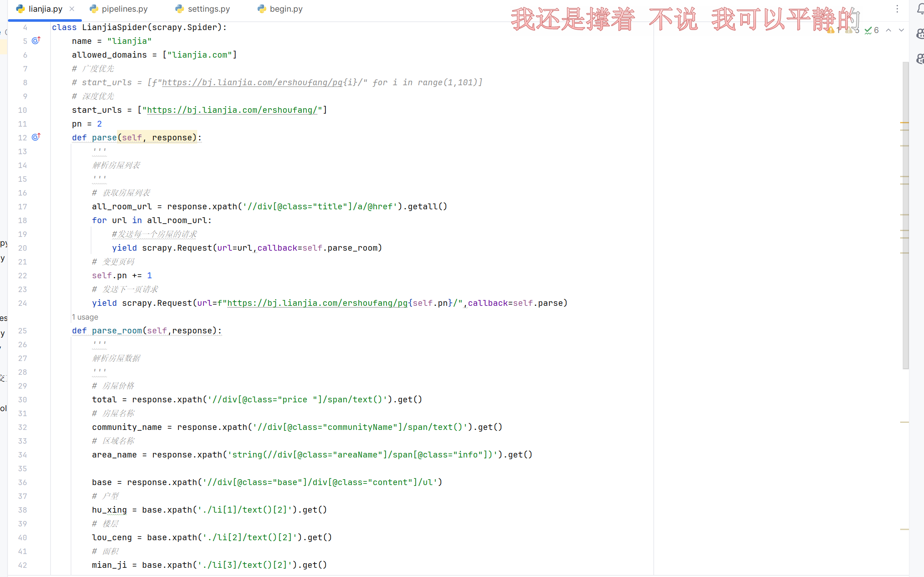Click 'area_name' variable on line 34
The image size is (924, 577).
click(x=114, y=455)
